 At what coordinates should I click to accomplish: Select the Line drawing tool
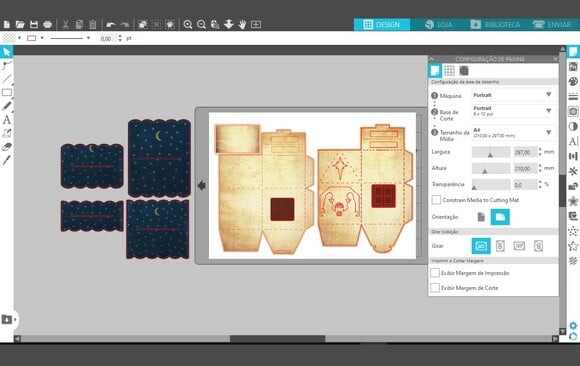(7, 79)
